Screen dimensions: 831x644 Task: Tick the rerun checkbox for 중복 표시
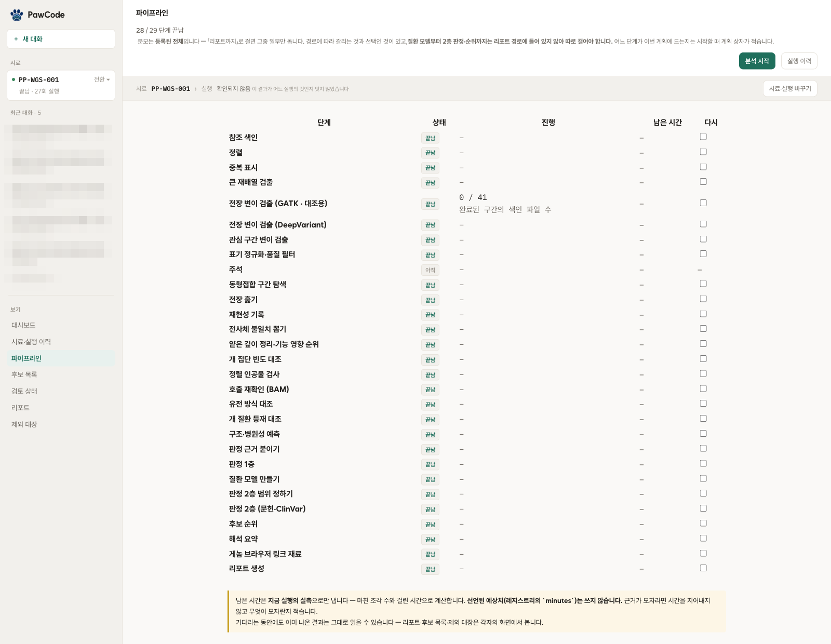(x=703, y=167)
